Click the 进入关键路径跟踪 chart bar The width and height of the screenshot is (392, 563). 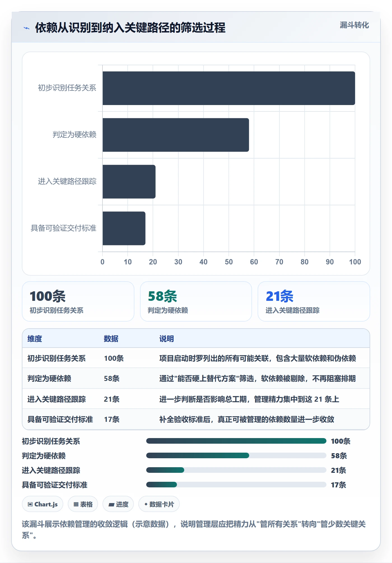129,182
